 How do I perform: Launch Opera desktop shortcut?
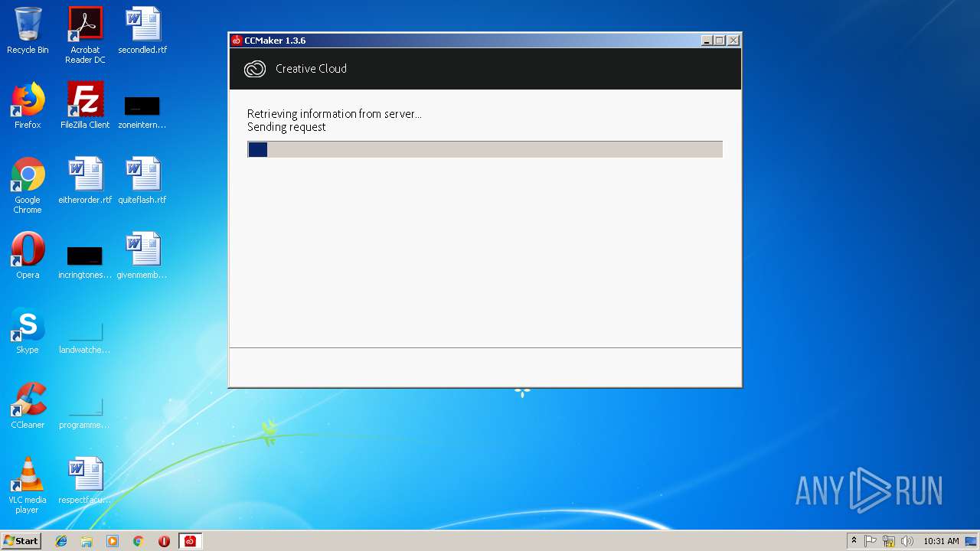click(28, 256)
